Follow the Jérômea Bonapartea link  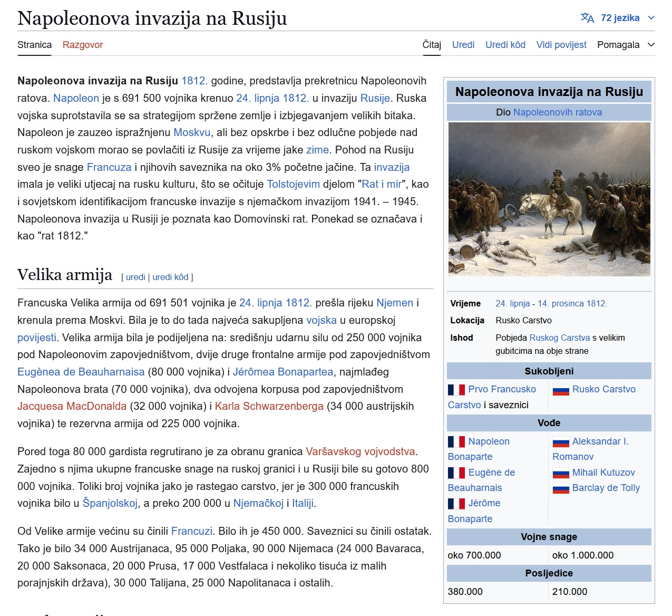click(283, 372)
